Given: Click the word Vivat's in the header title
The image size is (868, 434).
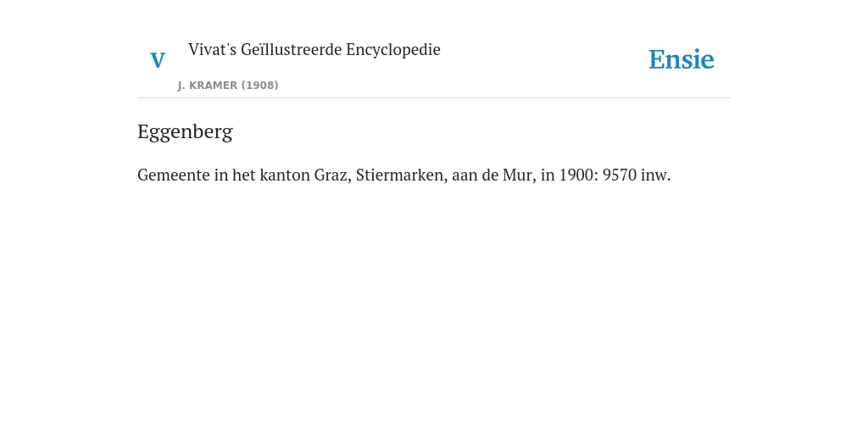Looking at the screenshot, I should (213, 49).
